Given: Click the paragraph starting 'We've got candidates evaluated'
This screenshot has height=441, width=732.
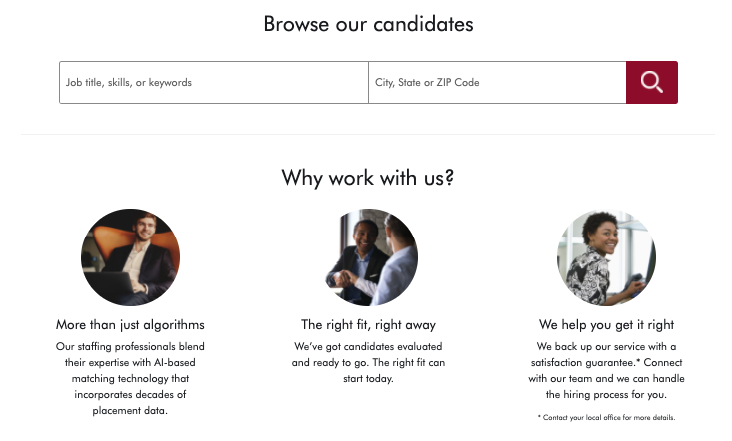Looking at the screenshot, I should click(x=368, y=363).
